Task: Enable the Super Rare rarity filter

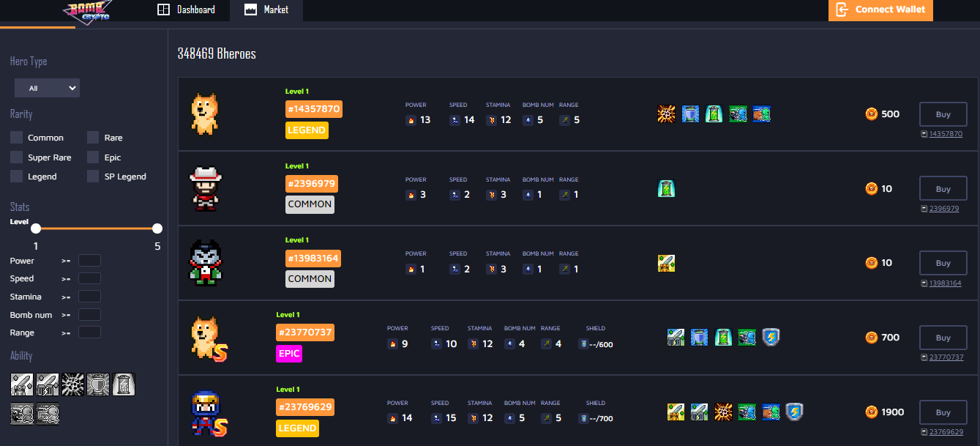Action: [16, 157]
